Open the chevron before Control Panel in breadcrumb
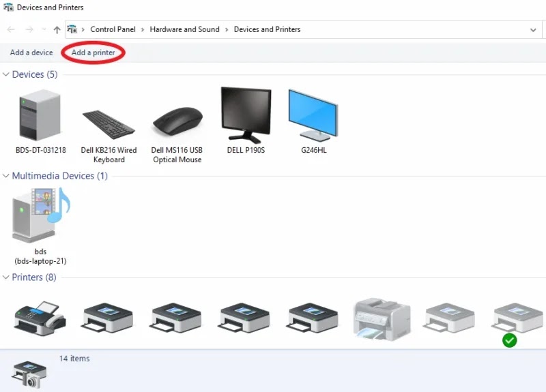 pos(83,29)
